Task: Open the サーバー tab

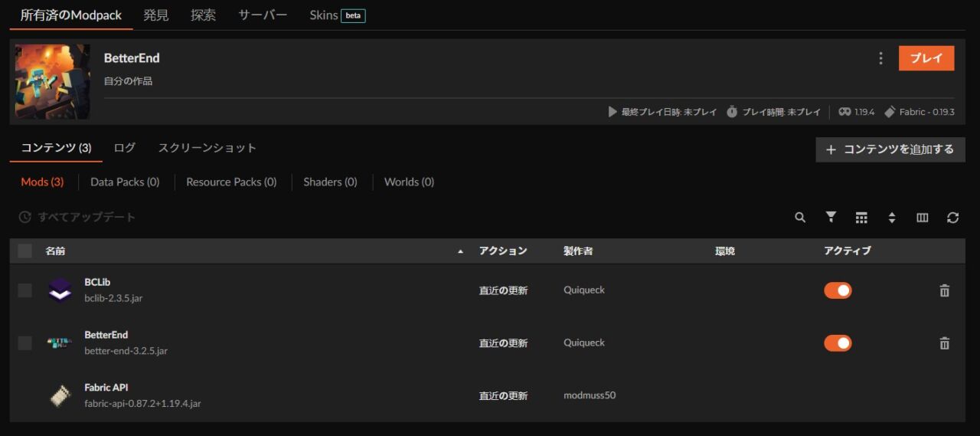Action: (x=263, y=15)
